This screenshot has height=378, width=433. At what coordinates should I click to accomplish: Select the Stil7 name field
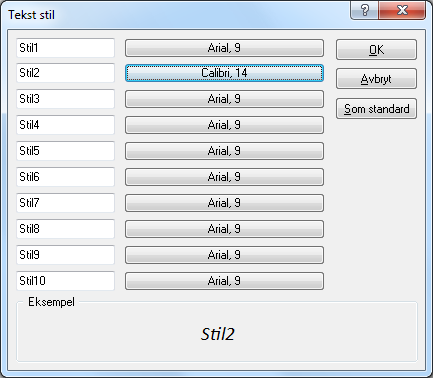tap(65, 203)
